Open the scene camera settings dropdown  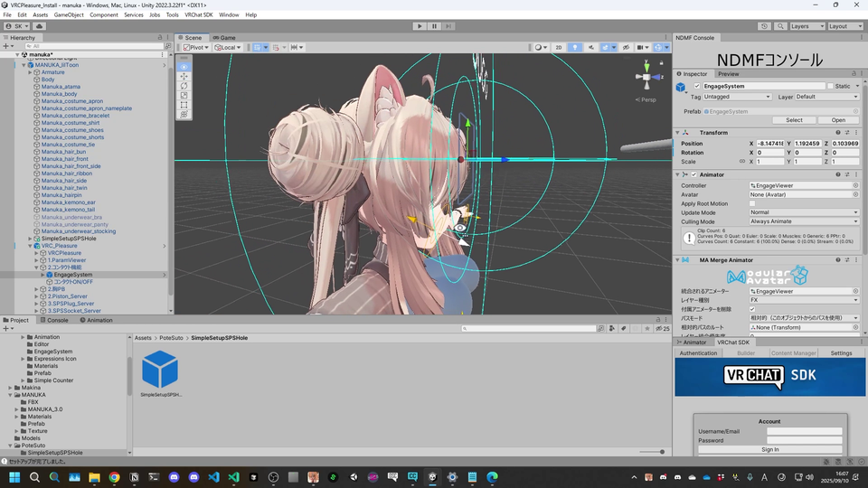(x=642, y=48)
